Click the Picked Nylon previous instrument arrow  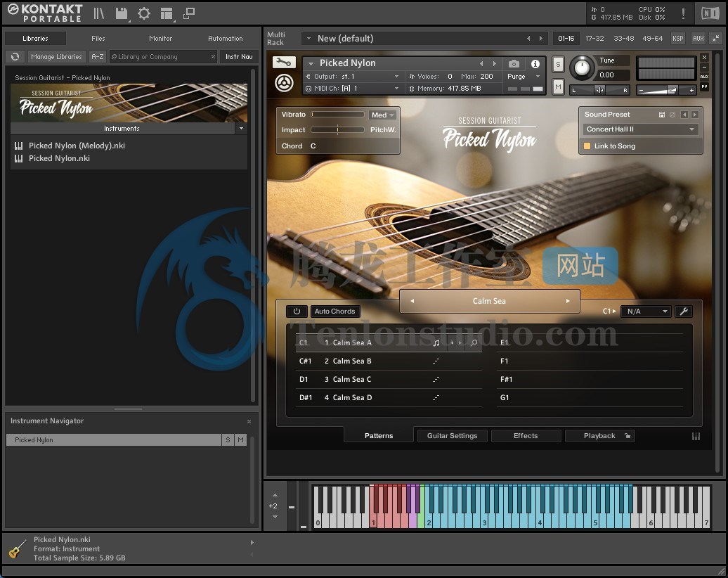(481, 64)
